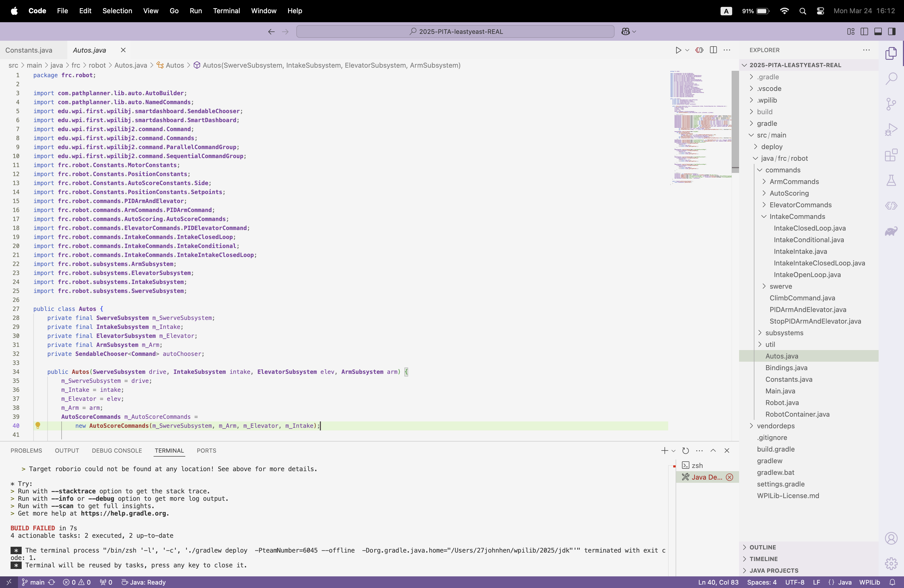Open the Explorer view in activity bar
The width and height of the screenshot is (904, 588).
[891, 54]
